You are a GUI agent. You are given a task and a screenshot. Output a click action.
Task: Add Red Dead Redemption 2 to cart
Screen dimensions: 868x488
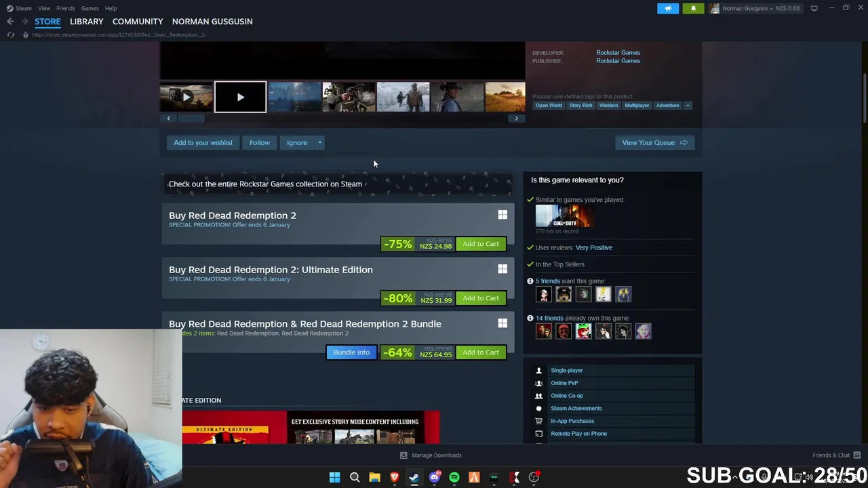(x=481, y=244)
